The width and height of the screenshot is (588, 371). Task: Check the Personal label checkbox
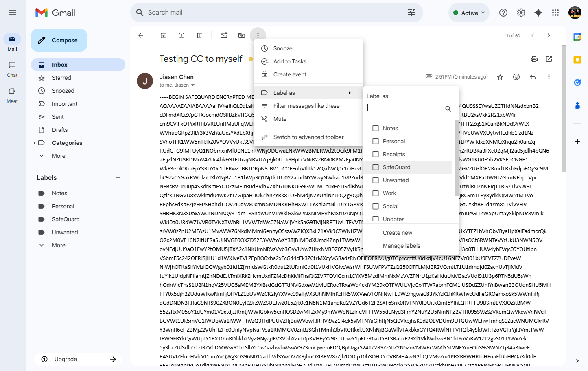tap(376, 141)
